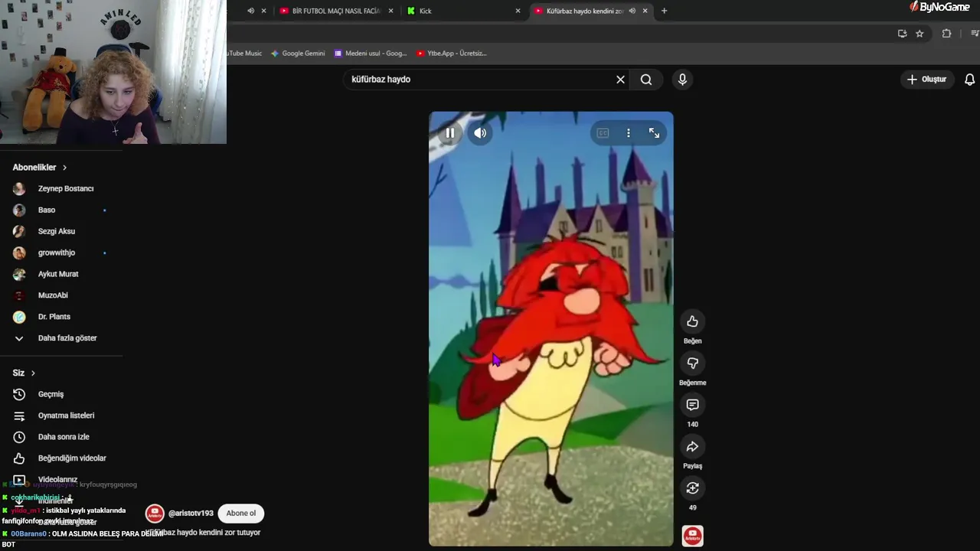Mute audio on the Küfürbaz tab

[x=632, y=11]
